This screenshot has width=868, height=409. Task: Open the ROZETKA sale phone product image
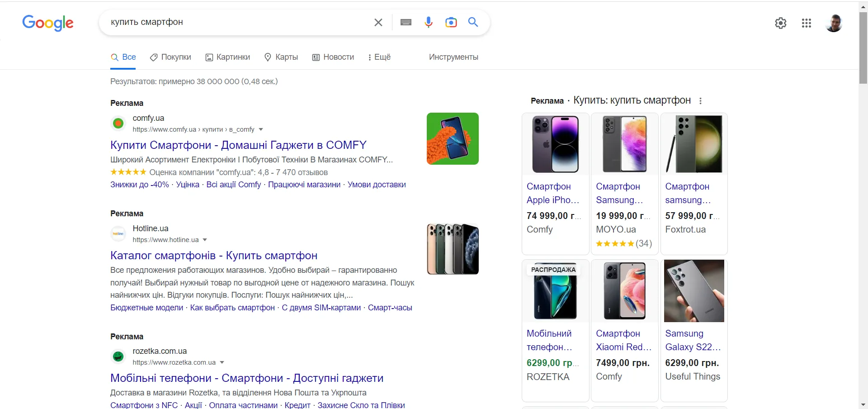pyautogui.click(x=555, y=291)
